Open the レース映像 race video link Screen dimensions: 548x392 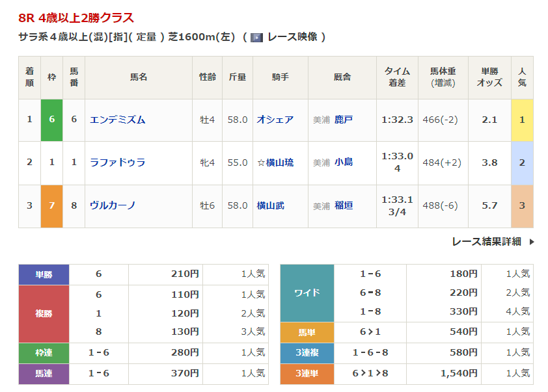[292, 37]
